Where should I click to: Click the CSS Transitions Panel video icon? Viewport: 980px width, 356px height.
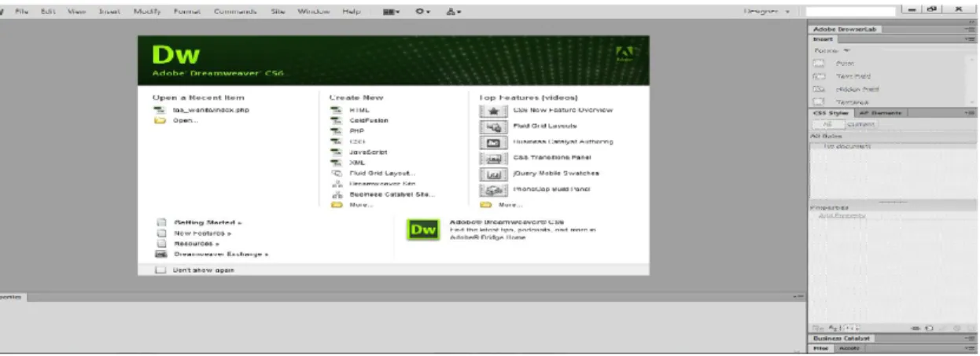click(x=494, y=158)
